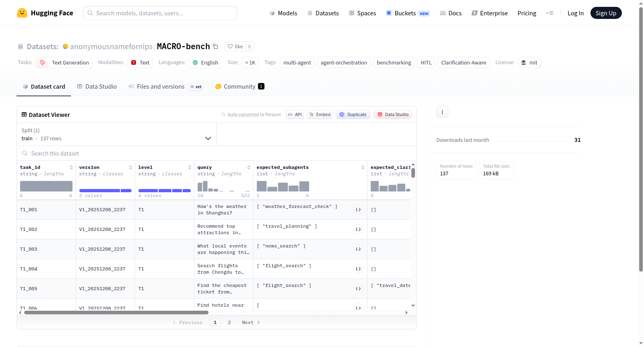This screenshot has height=347, width=644.
Task: Click the English language tag
Action: 205,62
